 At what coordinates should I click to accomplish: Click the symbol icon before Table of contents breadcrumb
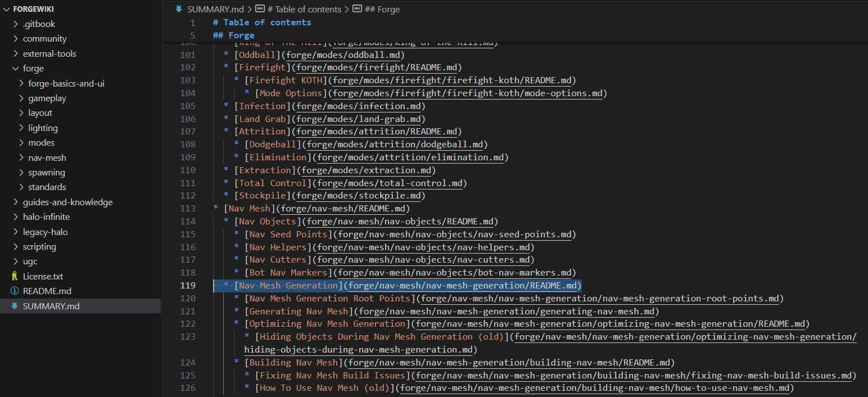click(260, 9)
